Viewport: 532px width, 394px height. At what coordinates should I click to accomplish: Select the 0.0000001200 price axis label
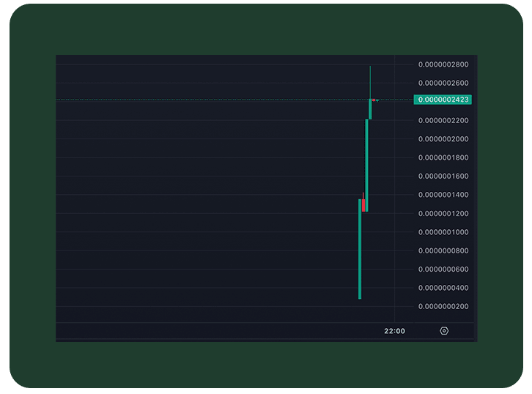[443, 214]
